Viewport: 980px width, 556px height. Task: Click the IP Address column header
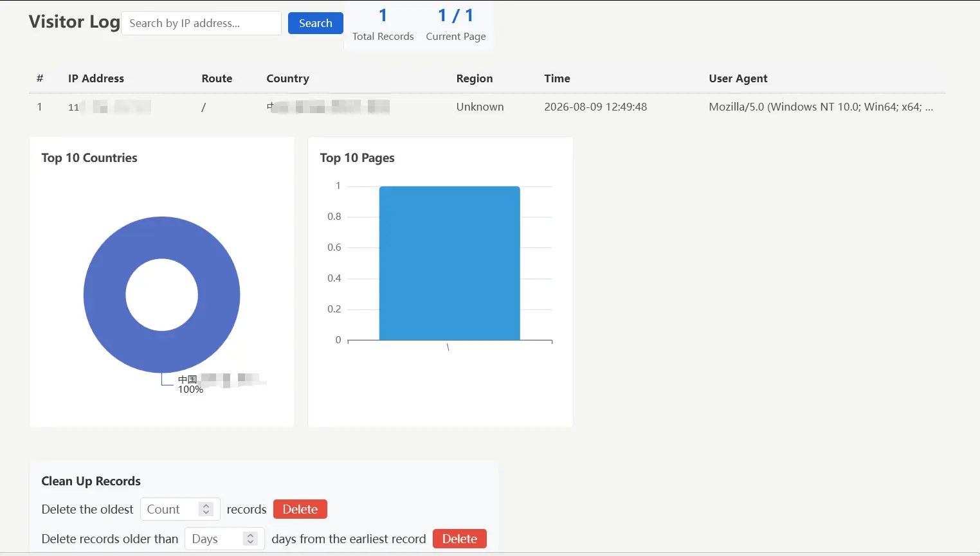(x=96, y=78)
